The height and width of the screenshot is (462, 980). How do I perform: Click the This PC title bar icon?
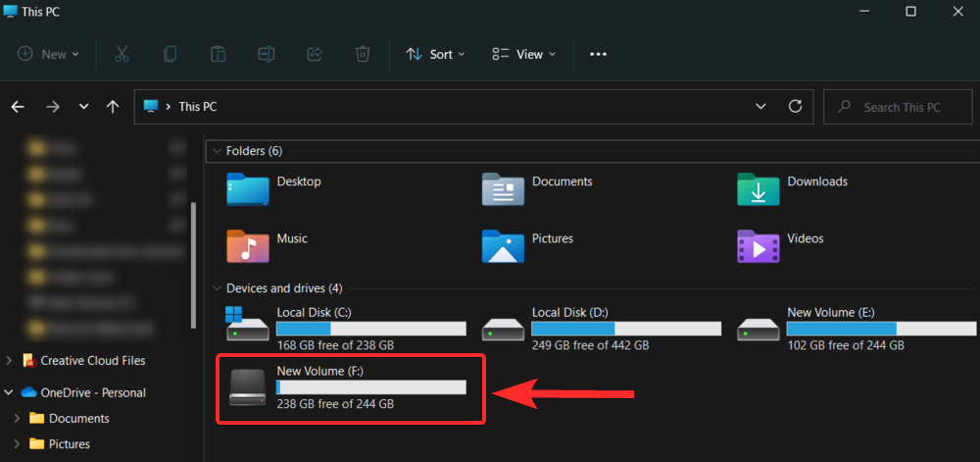pos(11,11)
